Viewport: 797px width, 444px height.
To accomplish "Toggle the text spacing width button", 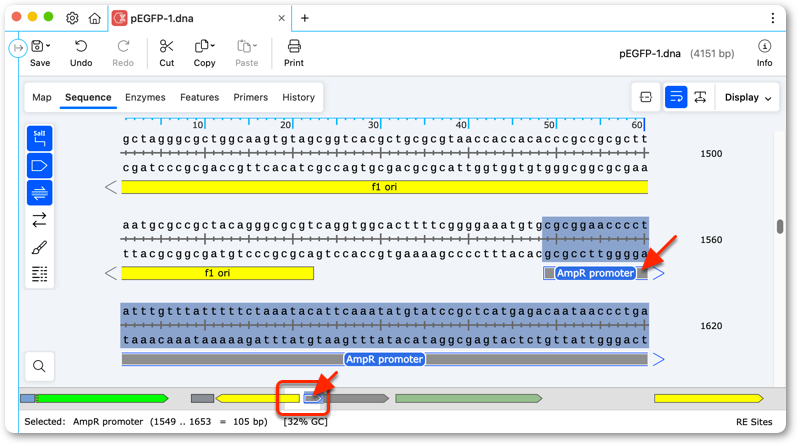I will click(x=700, y=97).
